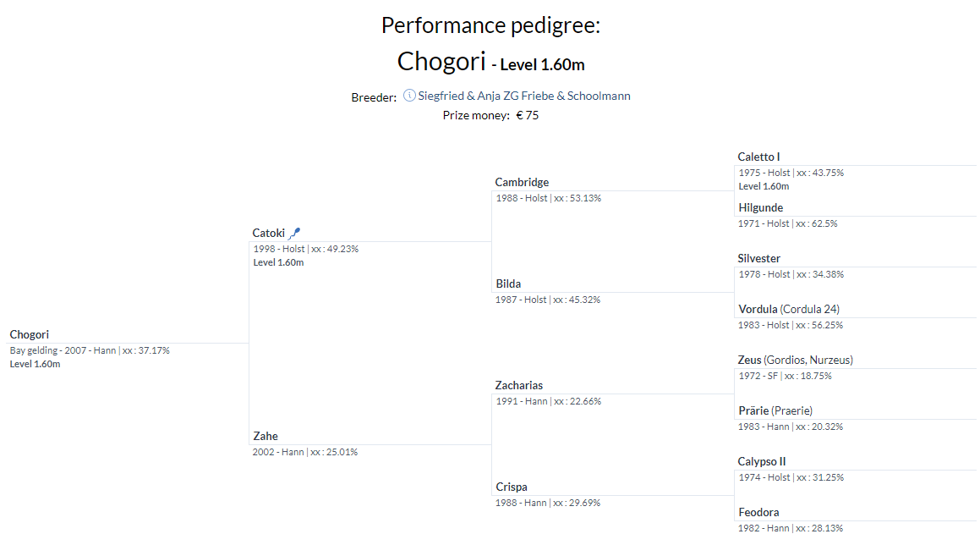Click Prärie (Praerie) ancestor name

point(775,411)
